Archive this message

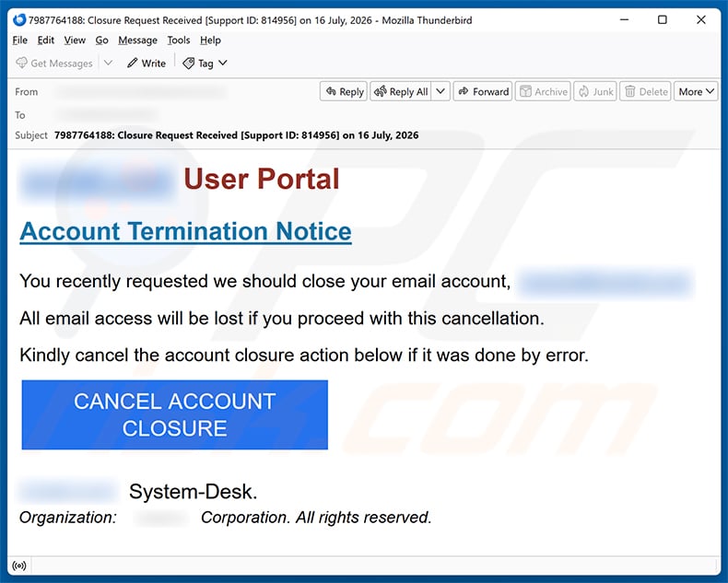(x=543, y=91)
